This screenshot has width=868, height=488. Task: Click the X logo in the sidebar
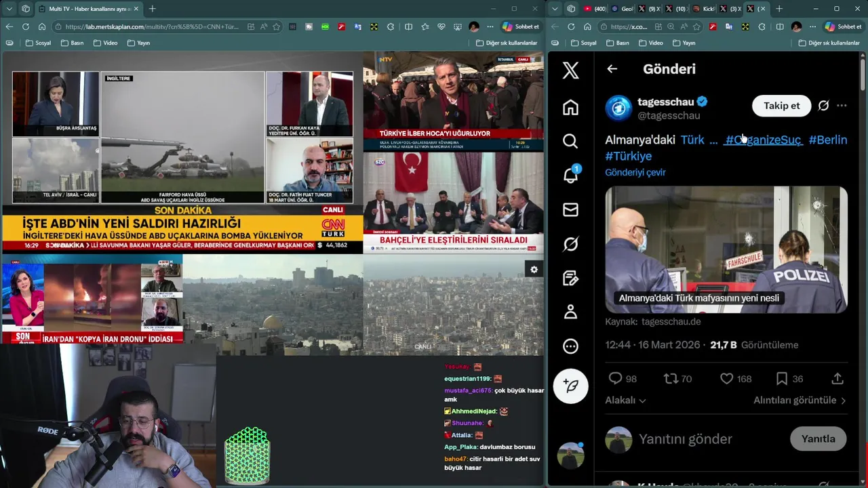click(x=570, y=69)
